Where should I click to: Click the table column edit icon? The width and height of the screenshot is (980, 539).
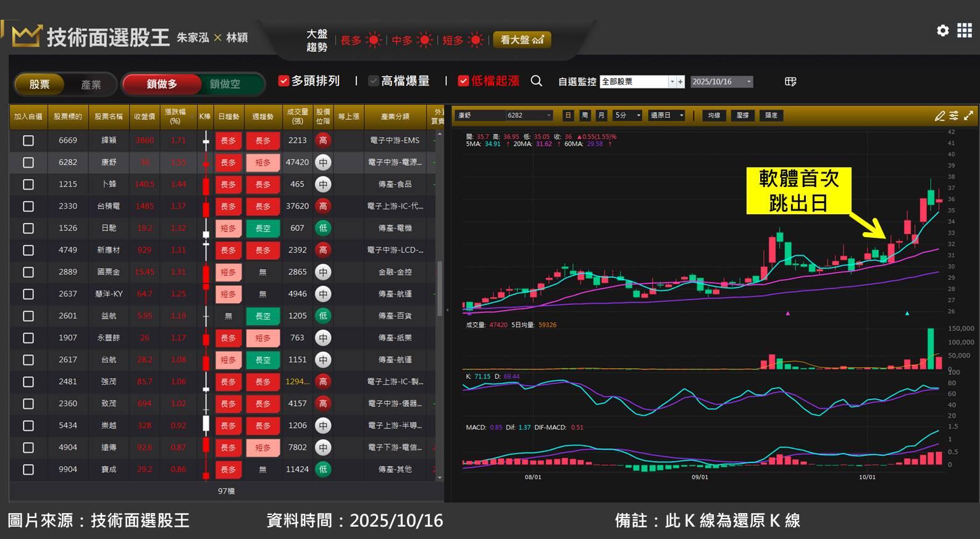click(790, 81)
